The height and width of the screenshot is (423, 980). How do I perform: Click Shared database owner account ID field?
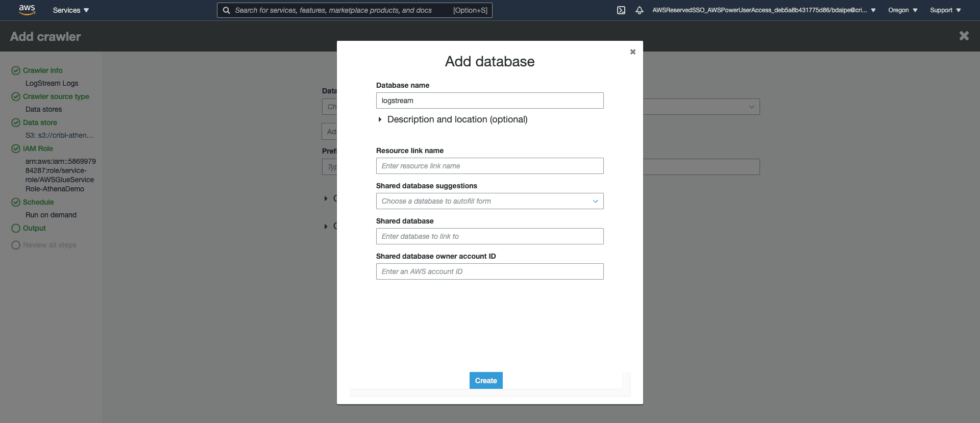(x=489, y=271)
